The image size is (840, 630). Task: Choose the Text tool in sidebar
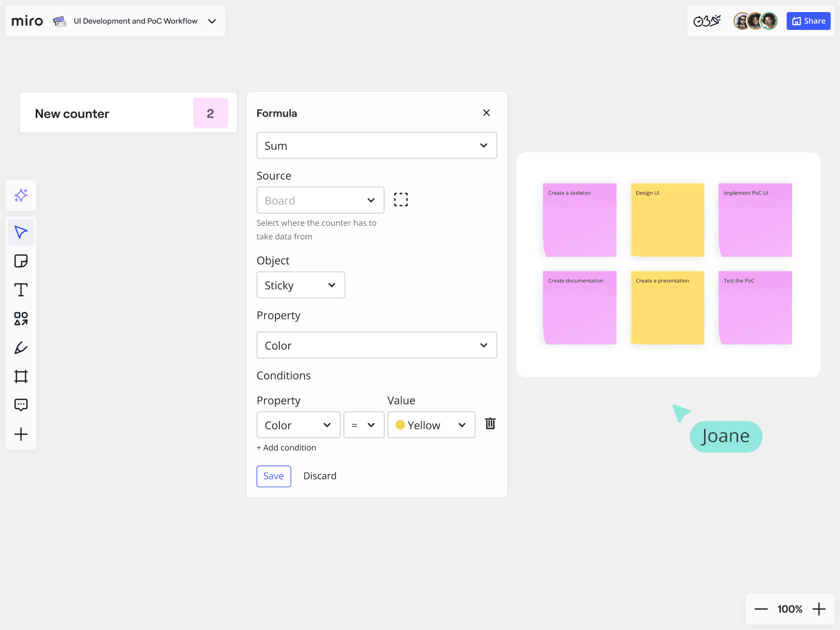point(21,290)
